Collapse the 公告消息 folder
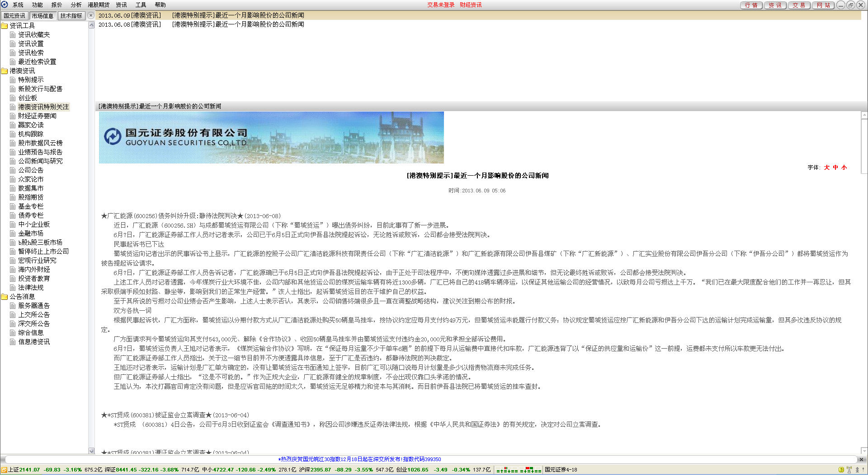 [5, 297]
